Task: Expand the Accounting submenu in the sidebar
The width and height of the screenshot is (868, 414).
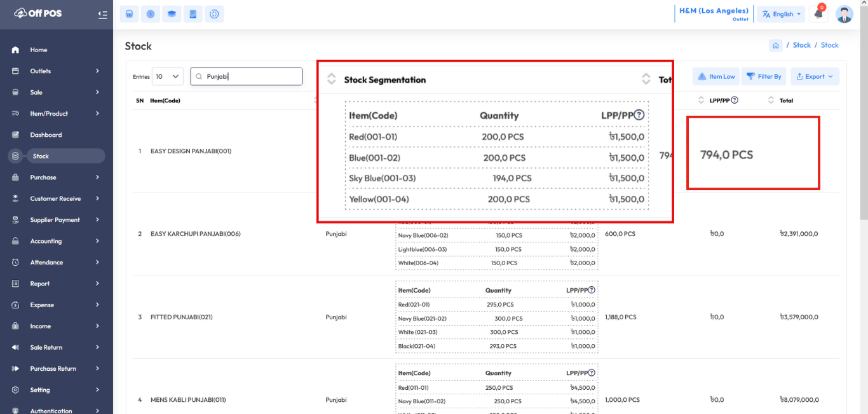Action: pyautogui.click(x=56, y=241)
